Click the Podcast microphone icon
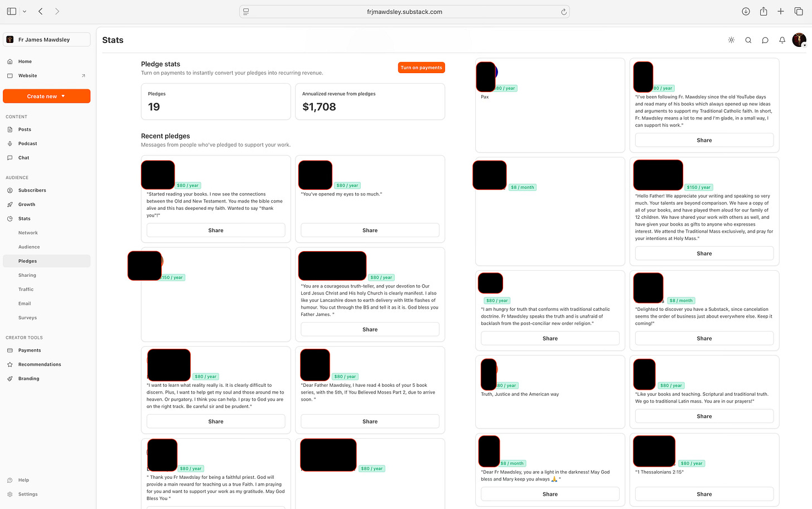The image size is (812, 509). 10,143
